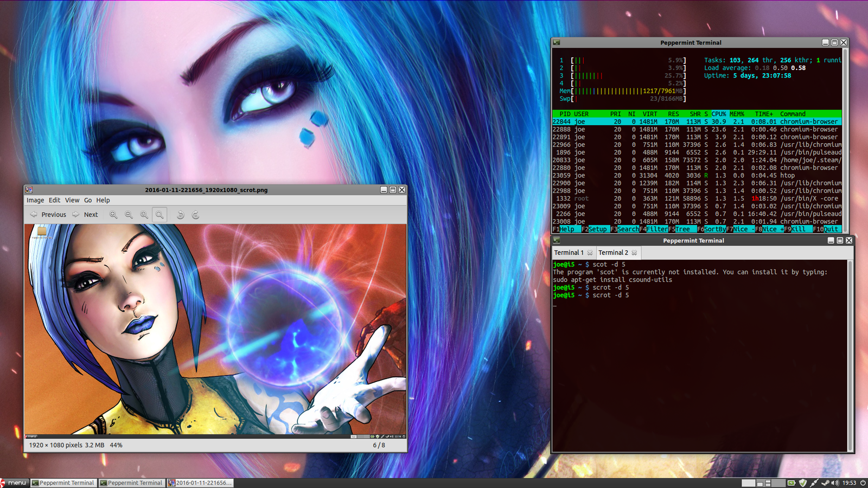Rotate image clockwise with the right rotate icon
Viewport: 868px width, 488px height.
pyautogui.click(x=195, y=215)
